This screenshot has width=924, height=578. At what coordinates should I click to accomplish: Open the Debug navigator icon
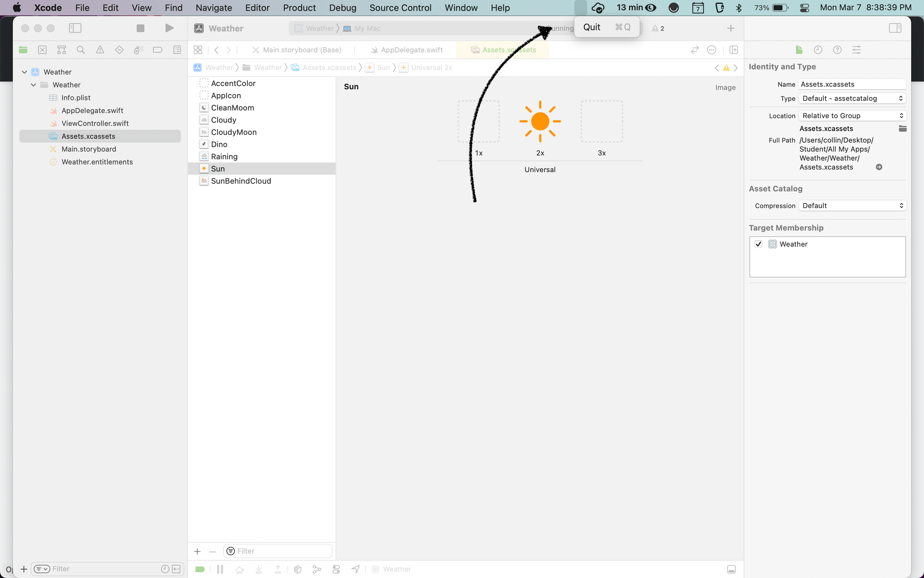[x=138, y=50]
